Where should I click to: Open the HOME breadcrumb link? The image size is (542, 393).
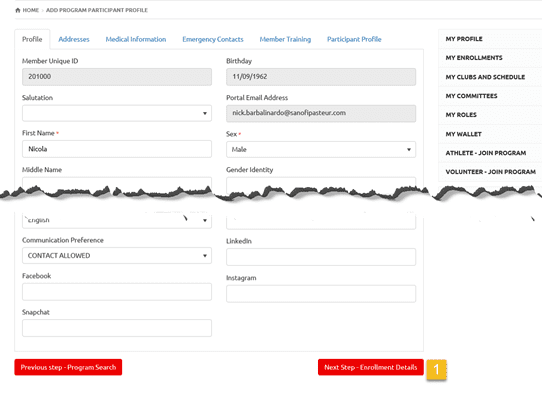tap(31, 10)
